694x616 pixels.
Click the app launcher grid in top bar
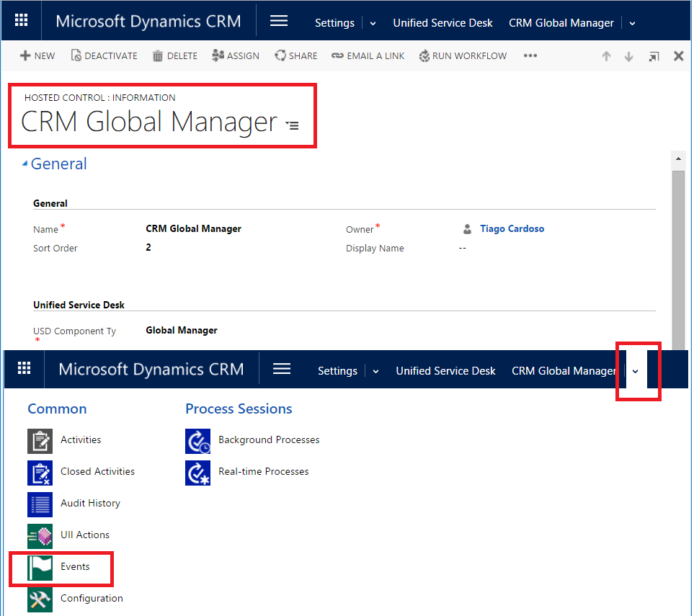pyautogui.click(x=22, y=21)
